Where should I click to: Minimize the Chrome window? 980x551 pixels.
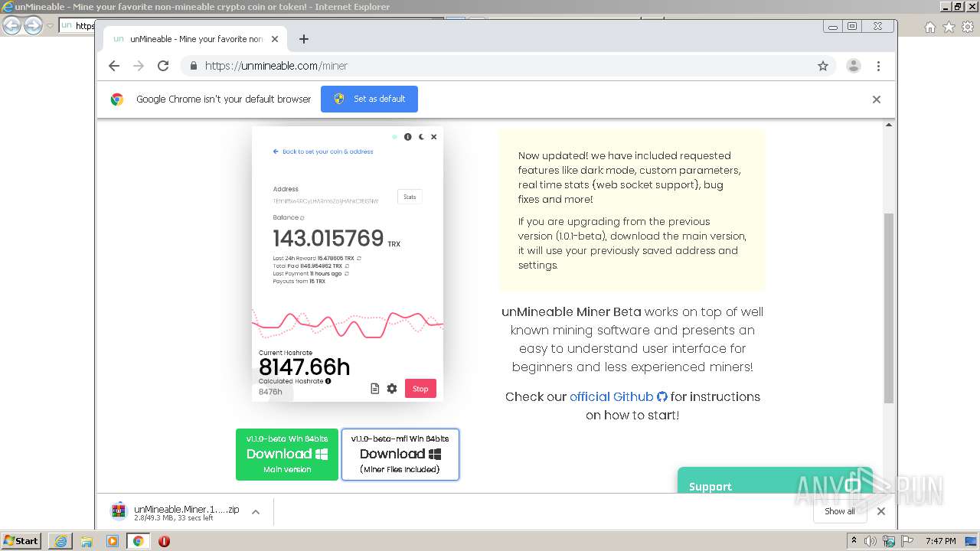(833, 26)
